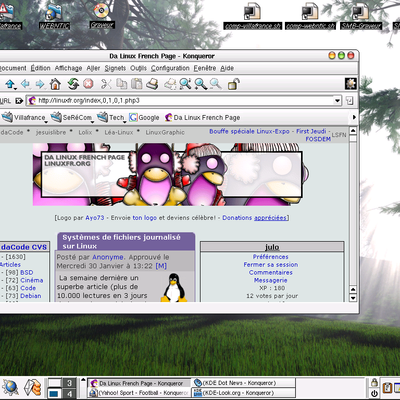
Task: Click the Cinéma category link
Action: pos(32,280)
